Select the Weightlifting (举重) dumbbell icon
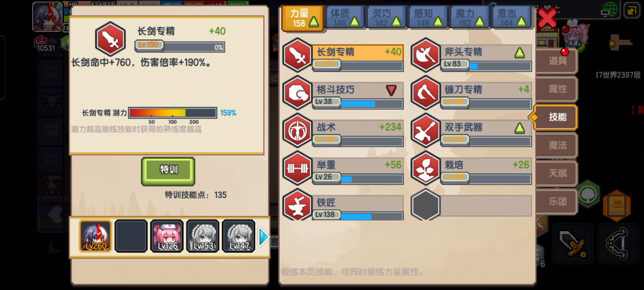Viewport: 644px width, 290px height. pos(297,168)
